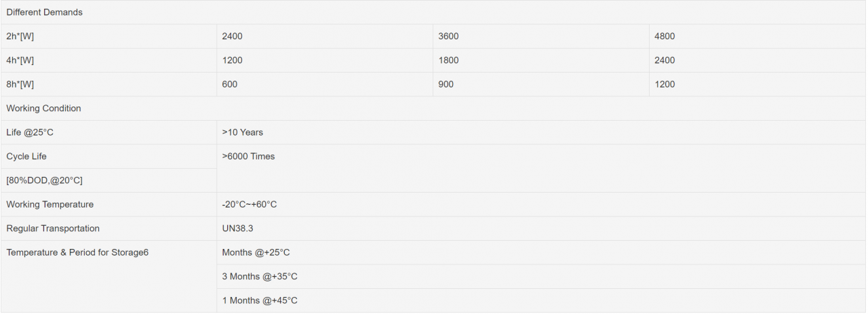868x314 pixels.
Task: Select the 4800 cell
Action: (757, 37)
